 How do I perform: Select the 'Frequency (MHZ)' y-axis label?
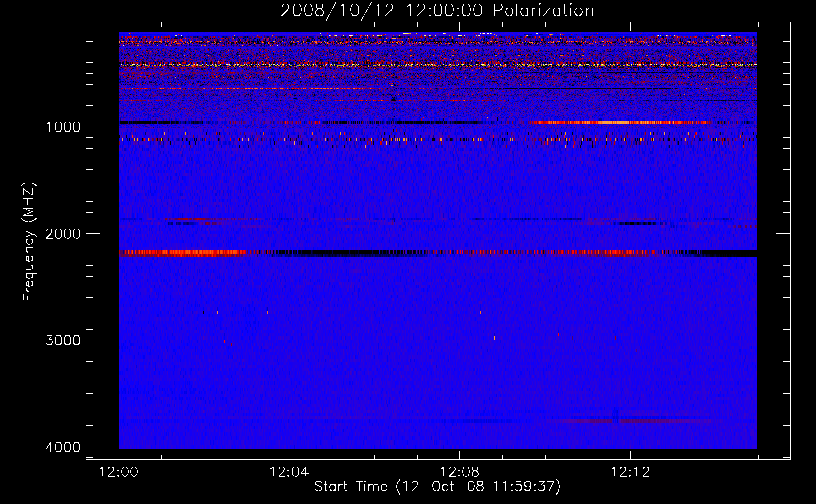click(x=28, y=242)
